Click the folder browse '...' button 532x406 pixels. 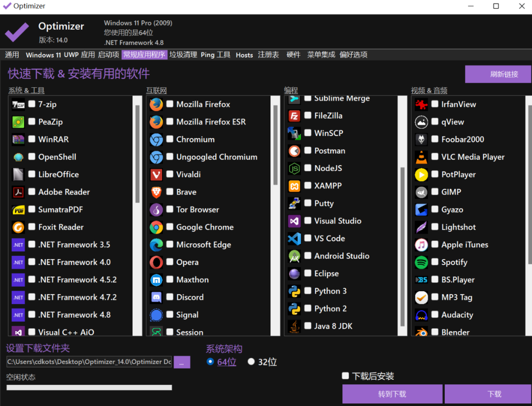[x=182, y=362]
